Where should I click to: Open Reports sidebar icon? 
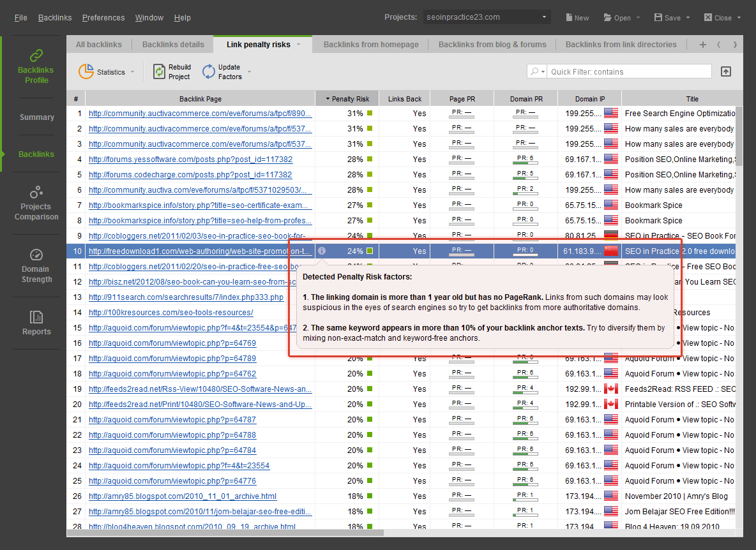pos(36,317)
